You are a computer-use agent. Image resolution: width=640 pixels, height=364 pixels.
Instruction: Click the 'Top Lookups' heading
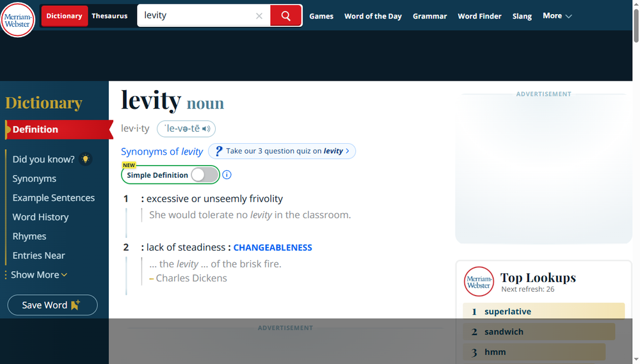click(x=538, y=278)
